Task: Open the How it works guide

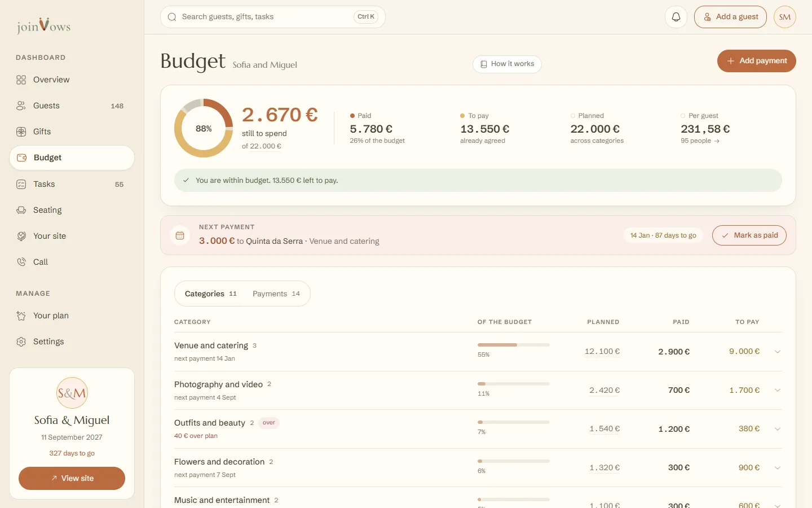Action: click(x=507, y=64)
